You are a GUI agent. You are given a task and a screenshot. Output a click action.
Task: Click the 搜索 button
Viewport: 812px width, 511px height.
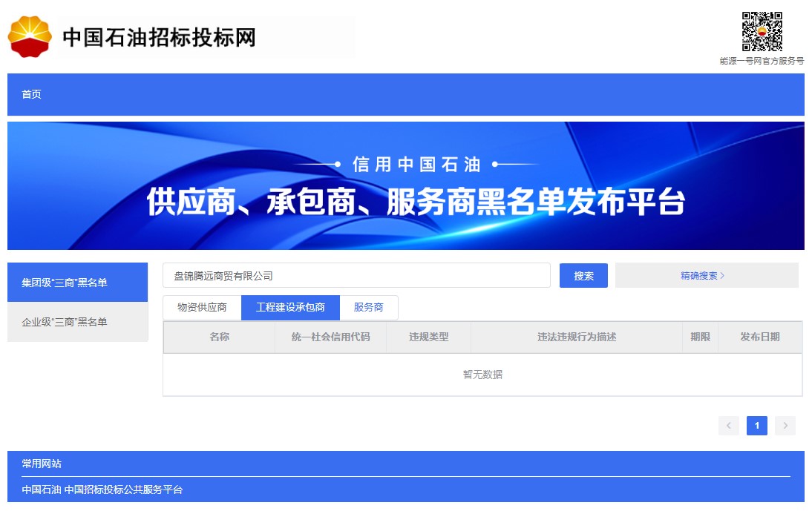[x=583, y=276]
